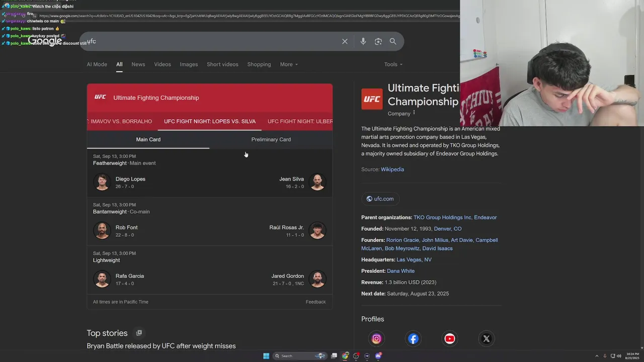
Task: Open Discord from the taskbar
Action: [x=378, y=356]
